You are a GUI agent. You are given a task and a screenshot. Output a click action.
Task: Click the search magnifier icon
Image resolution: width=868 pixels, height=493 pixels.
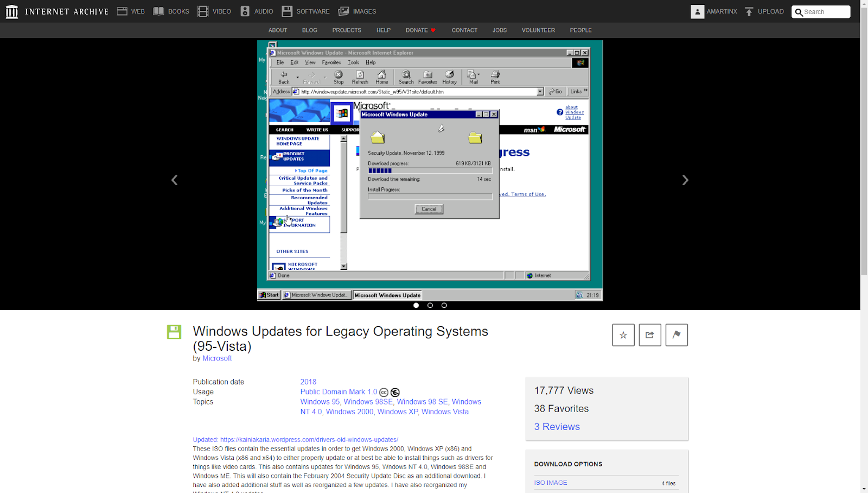(799, 12)
